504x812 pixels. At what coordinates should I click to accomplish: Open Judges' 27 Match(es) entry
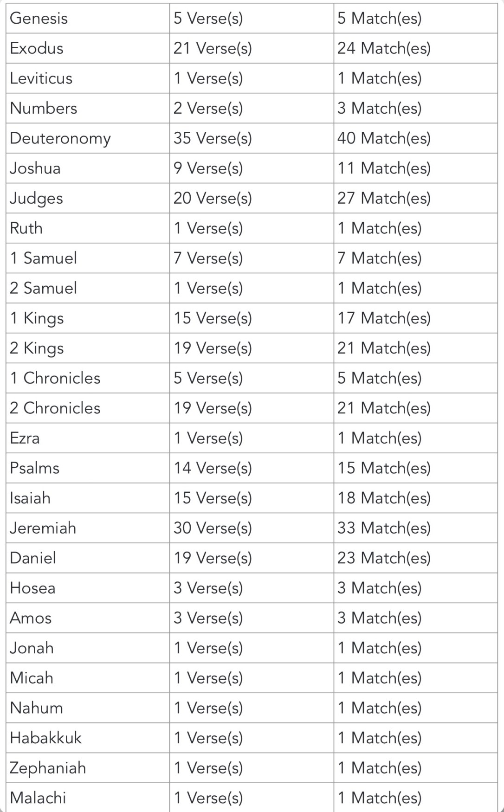[384, 198]
